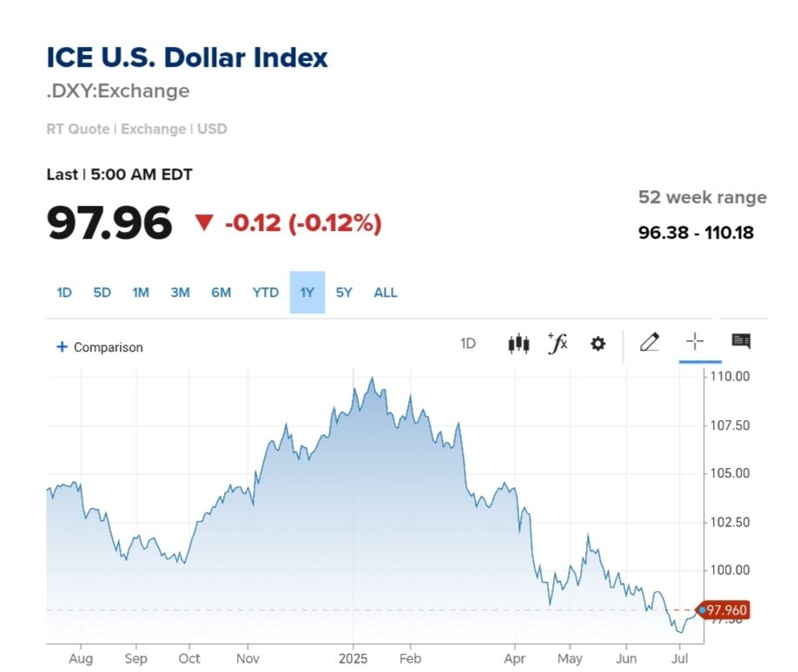Show ALL historical data range

tap(386, 293)
